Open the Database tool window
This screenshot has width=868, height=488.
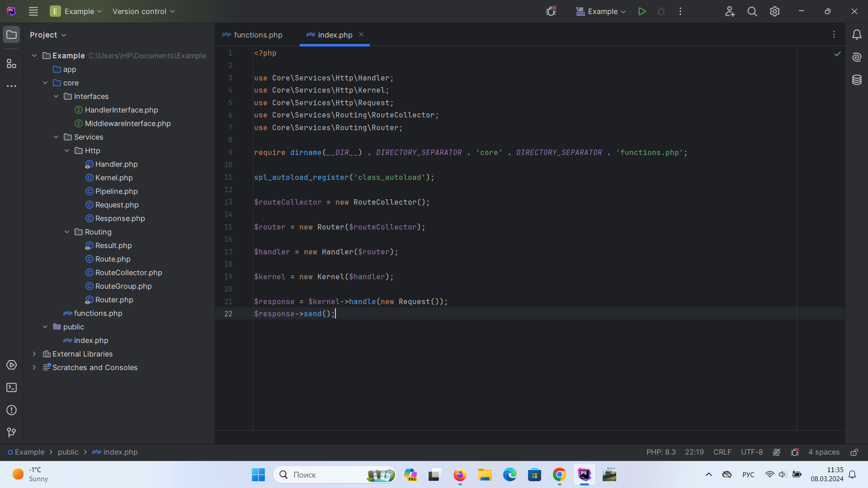pyautogui.click(x=857, y=80)
